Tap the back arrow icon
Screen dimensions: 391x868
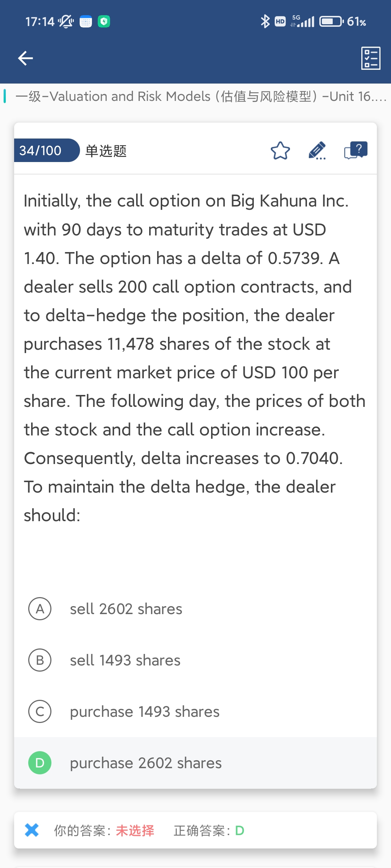25,58
